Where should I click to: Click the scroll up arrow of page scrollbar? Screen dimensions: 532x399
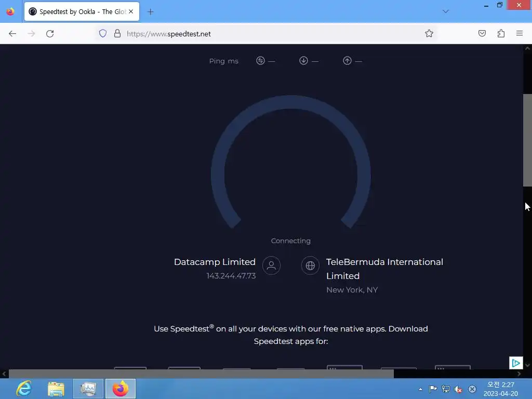click(527, 48)
